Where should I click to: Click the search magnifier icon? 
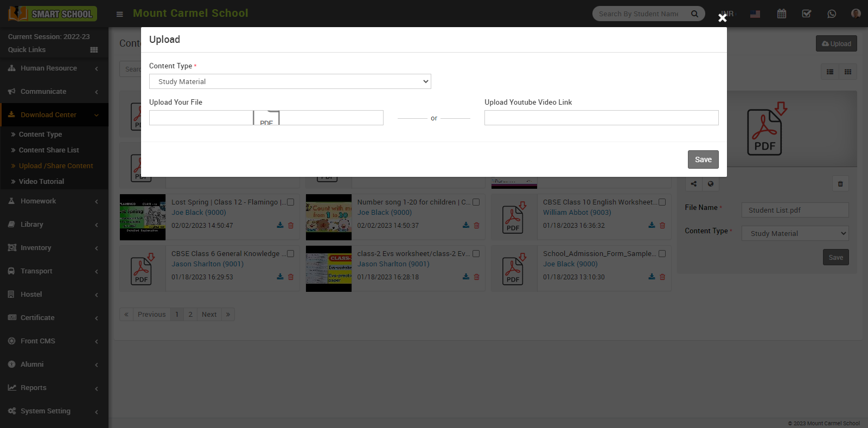click(694, 14)
